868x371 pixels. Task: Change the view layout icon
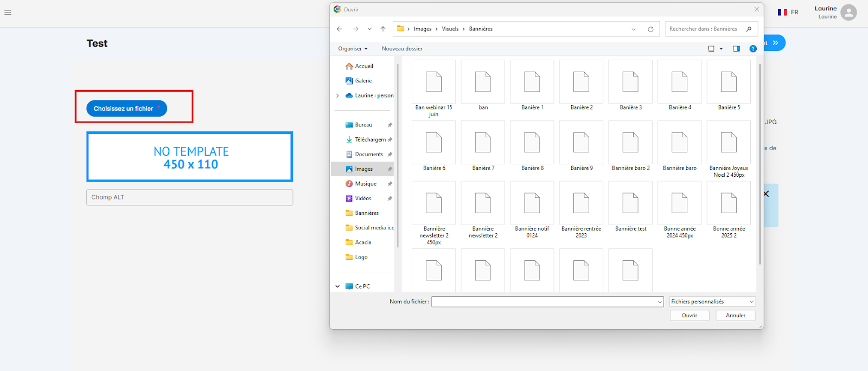point(711,49)
